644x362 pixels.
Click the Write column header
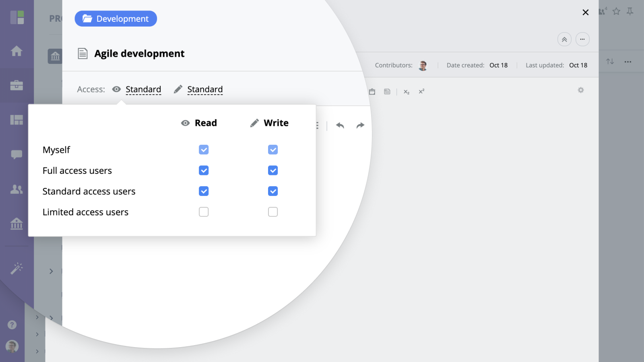pyautogui.click(x=269, y=123)
